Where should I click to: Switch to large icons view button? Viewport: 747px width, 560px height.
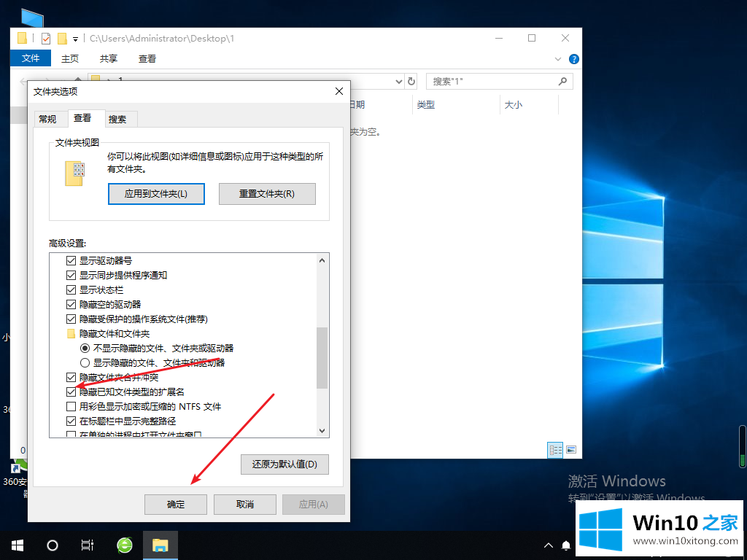(x=570, y=450)
